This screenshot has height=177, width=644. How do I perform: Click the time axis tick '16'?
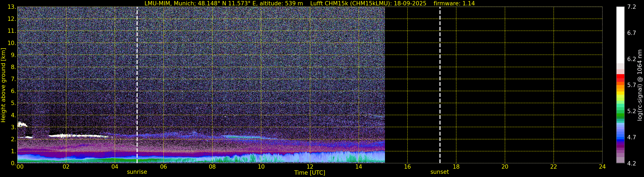pyautogui.click(x=407, y=167)
